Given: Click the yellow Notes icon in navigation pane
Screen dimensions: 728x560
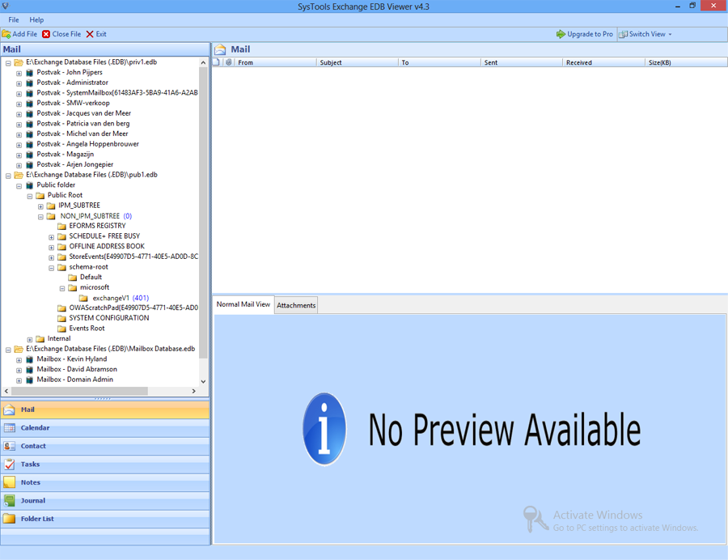Looking at the screenshot, I should coord(9,482).
